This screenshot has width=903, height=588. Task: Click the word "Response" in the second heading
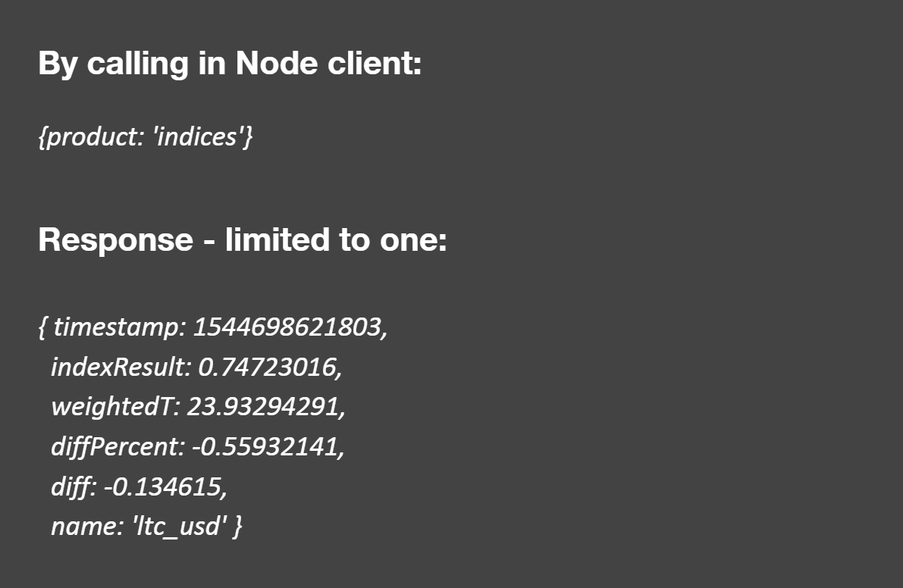(x=116, y=239)
